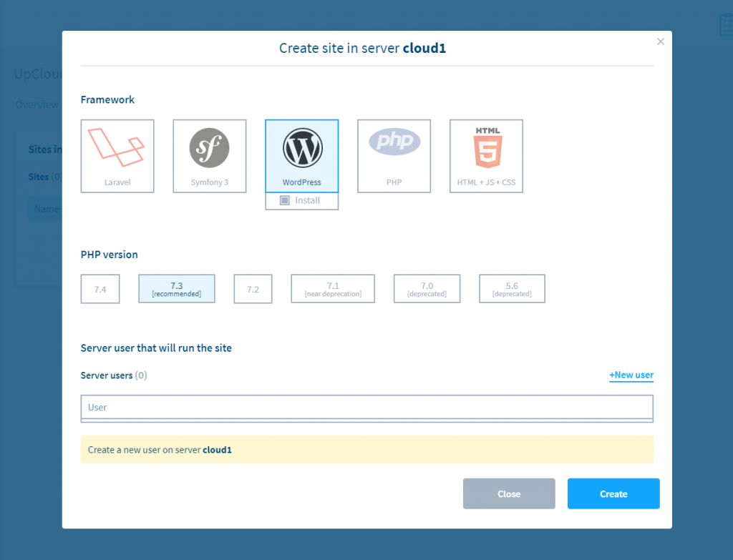Viewport: 733px width, 560px height.
Task: Select the WordPress framework
Action: click(301, 152)
